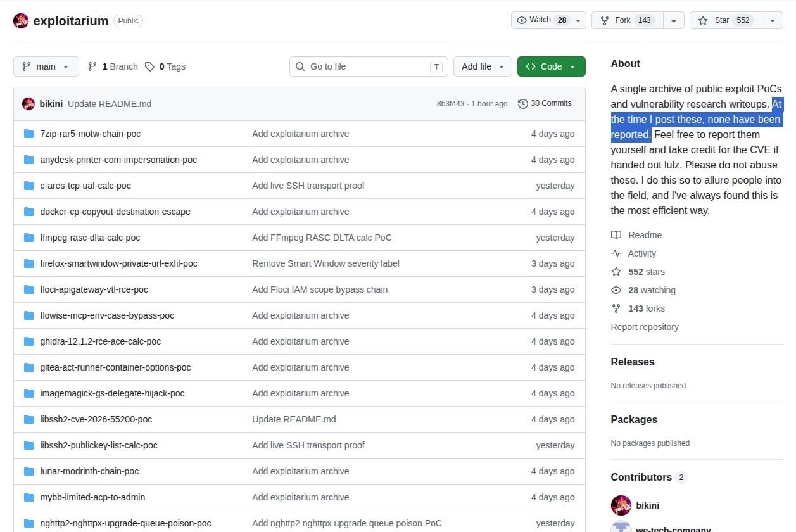Click the clock history icon next to 30 Commits
This screenshot has height=532, width=796.
pyautogui.click(x=522, y=103)
